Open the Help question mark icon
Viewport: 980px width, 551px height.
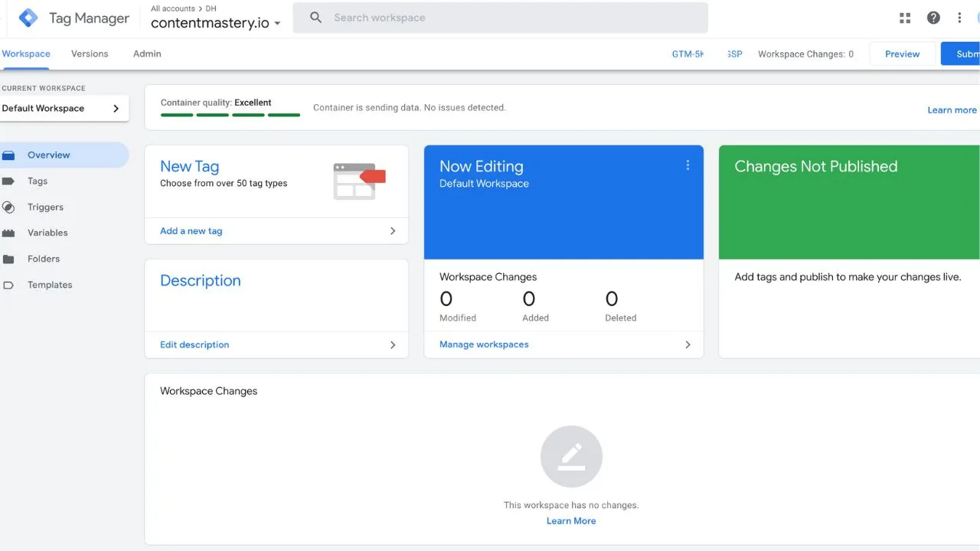coord(933,17)
